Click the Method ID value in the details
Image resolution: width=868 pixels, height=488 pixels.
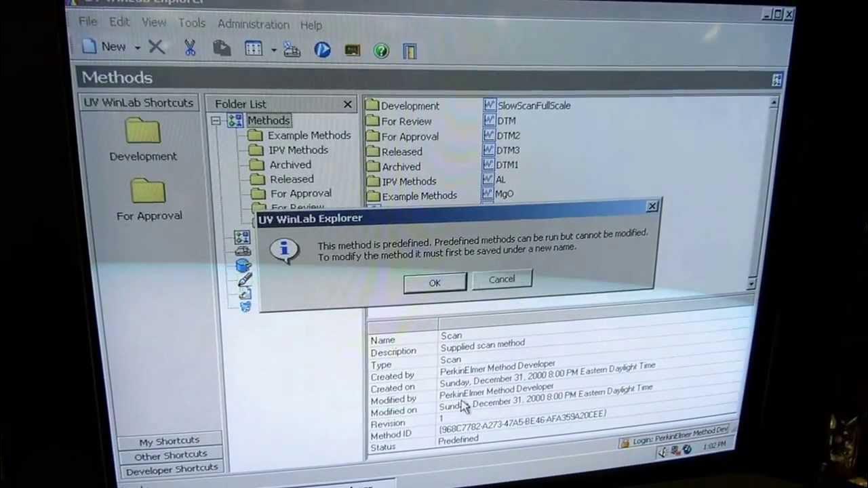tap(522, 422)
